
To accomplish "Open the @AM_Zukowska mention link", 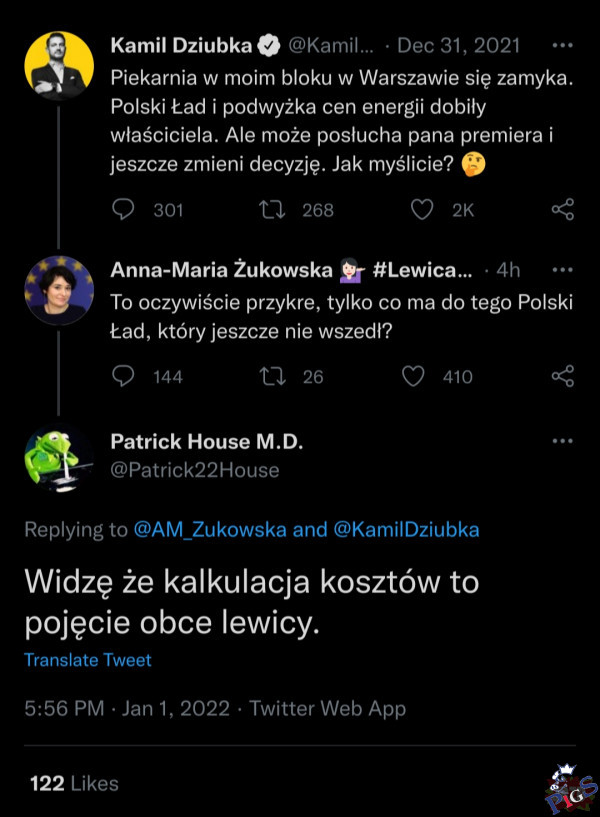I will coord(210,530).
